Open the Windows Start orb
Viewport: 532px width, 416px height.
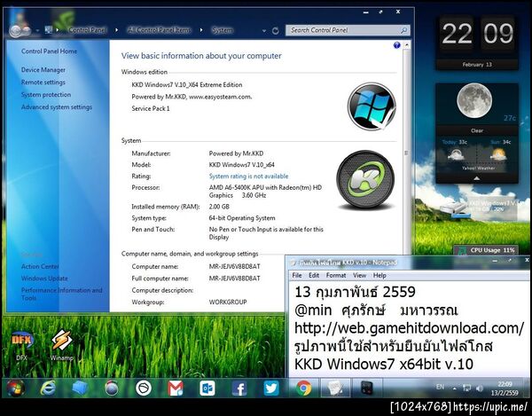15,389
